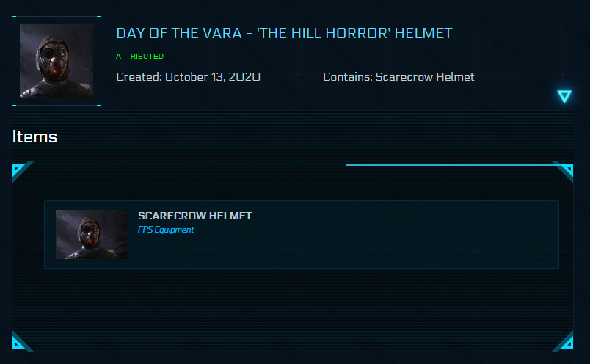Click the bottom-left corner bracket of Items panel

[x=18, y=341]
